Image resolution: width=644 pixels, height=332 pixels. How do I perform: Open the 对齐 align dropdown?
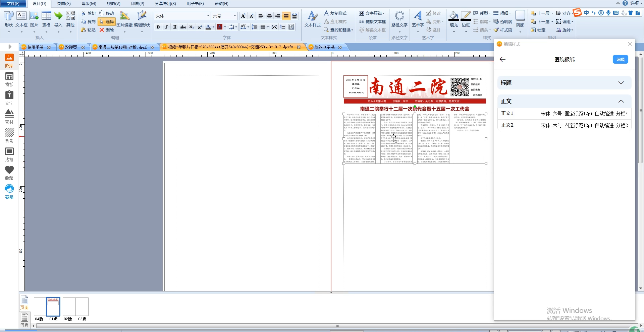point(564,13)
